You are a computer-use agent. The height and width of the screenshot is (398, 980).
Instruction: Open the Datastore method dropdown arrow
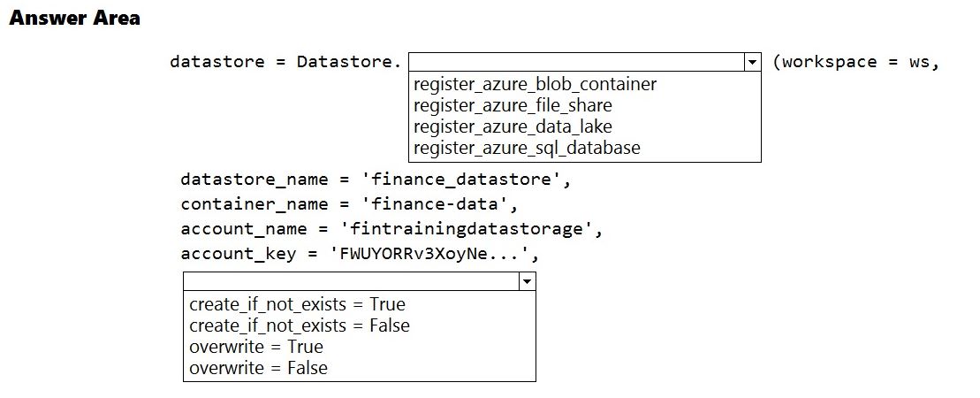click(752, 62)
